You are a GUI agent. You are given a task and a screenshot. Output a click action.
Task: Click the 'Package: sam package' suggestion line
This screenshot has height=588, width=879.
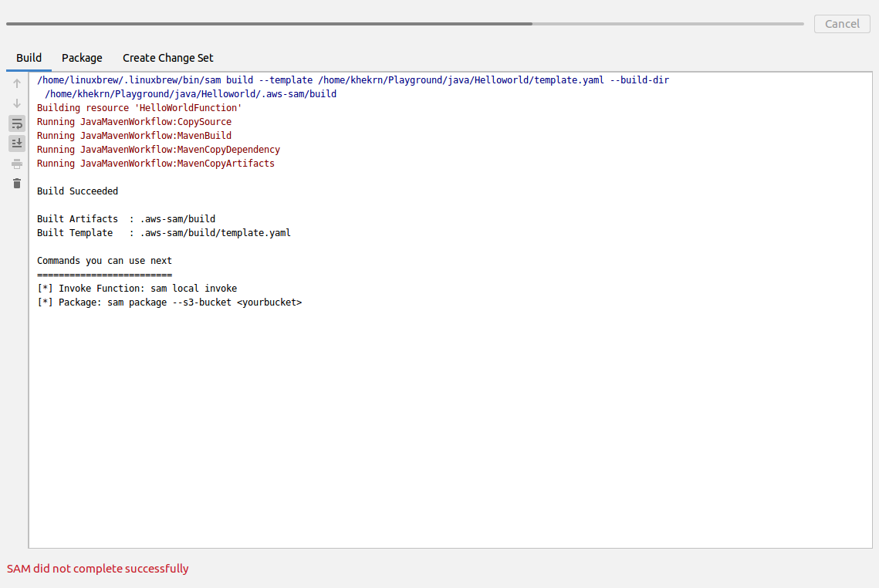169,302
